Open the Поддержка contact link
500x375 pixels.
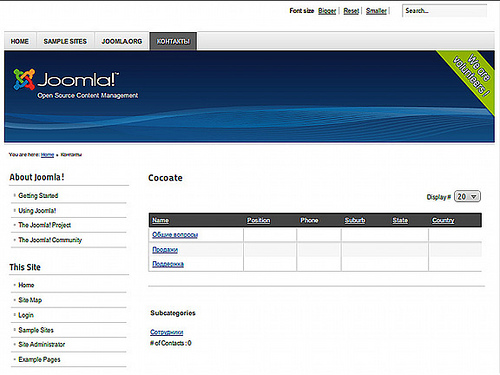(168, 264)
